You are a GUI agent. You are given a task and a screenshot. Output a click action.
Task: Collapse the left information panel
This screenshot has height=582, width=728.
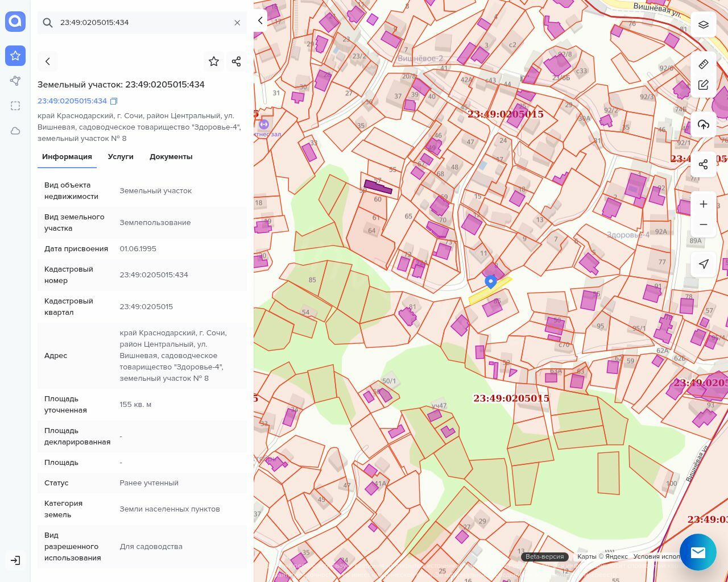coord(260,21)
